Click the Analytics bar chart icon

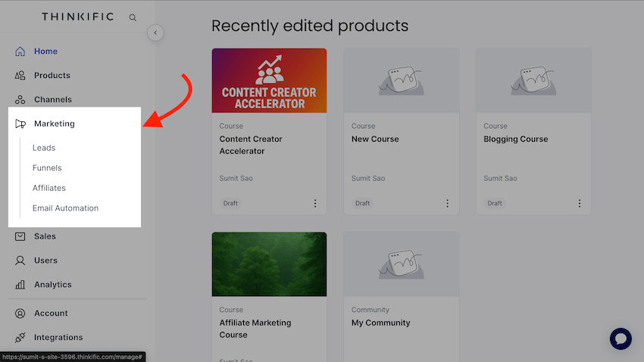pyautogui.click(x=20, y=285)
